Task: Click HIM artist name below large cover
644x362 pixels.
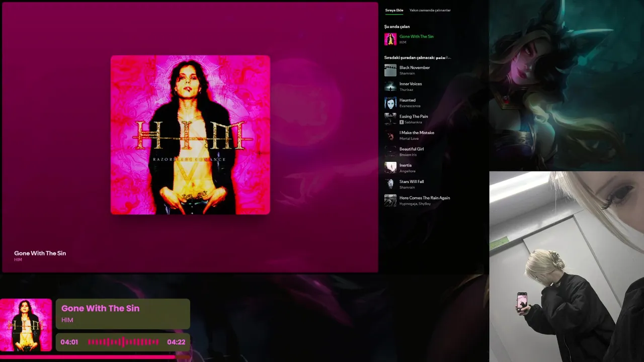Action: click(18, 260)
